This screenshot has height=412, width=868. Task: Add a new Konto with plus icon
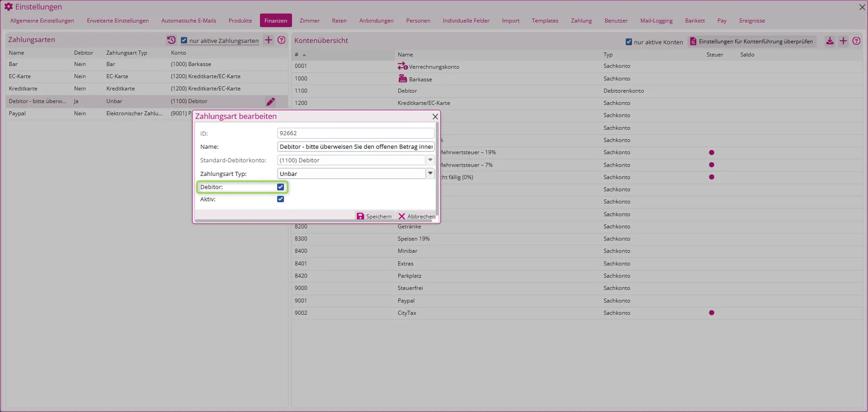(x=843, y=41)
